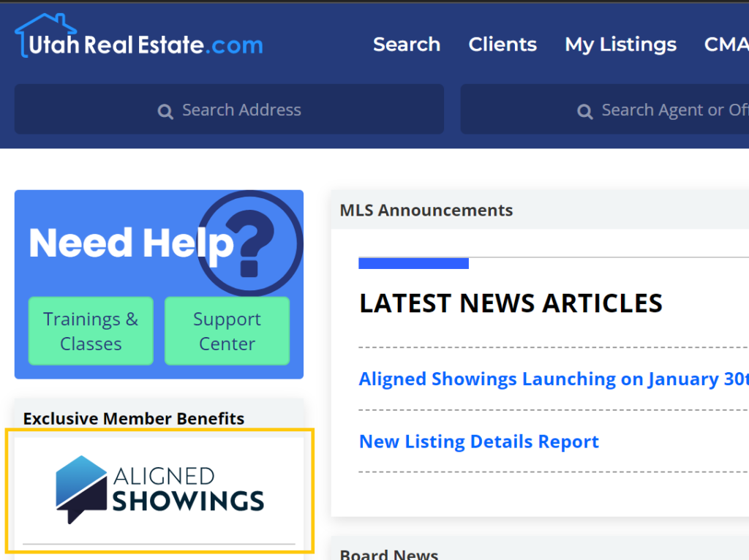Open the Search menu in navigation

(407, 45)
